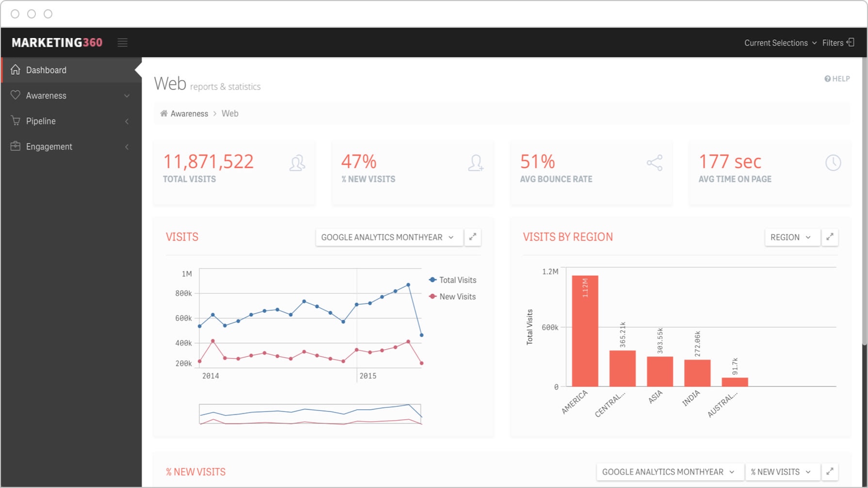The height and width of the screenshot is (488, 868).
Task: Click the Awareness breadcrumb link
Action: point(189,113)
